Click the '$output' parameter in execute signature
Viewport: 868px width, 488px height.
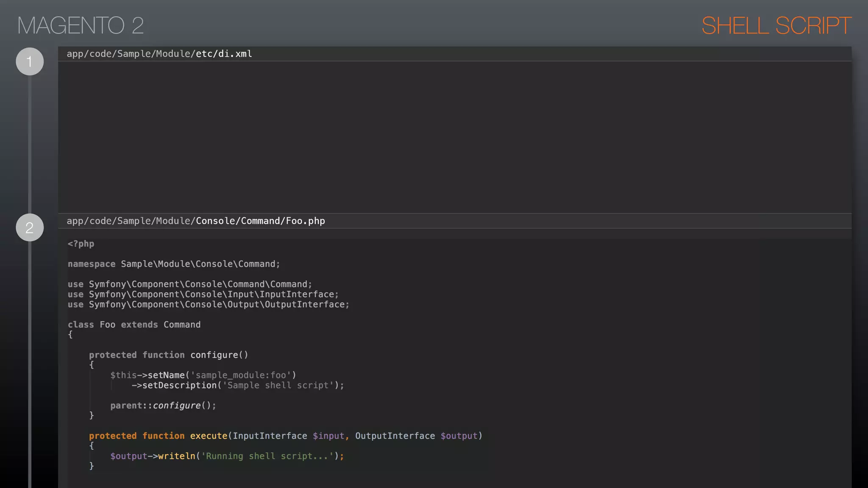459,436
